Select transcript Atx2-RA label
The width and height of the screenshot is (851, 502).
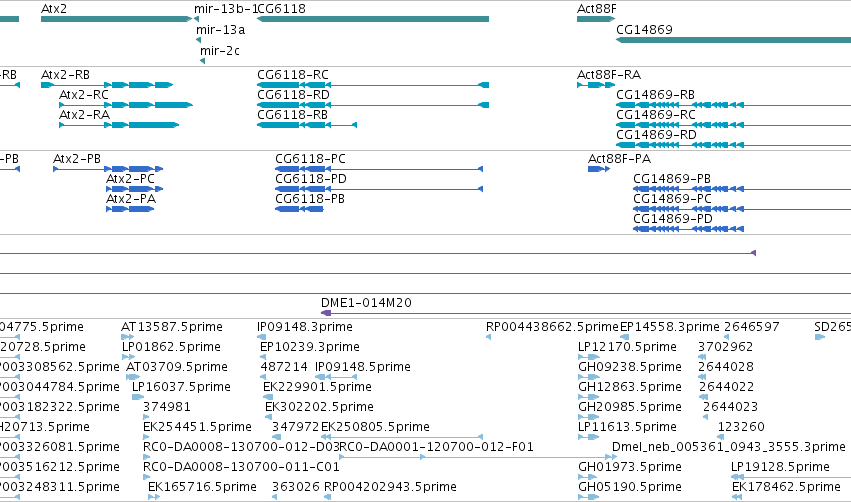click(x=84, y=115)
